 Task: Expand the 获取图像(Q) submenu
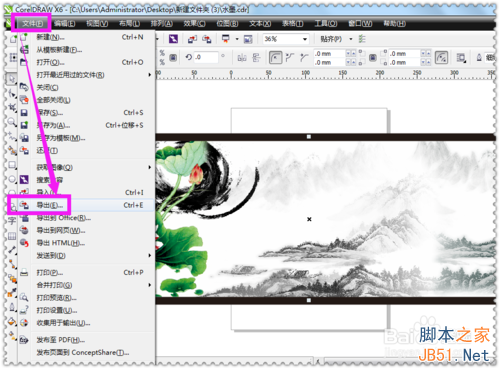pyautogui.click(x=149, y=167)
